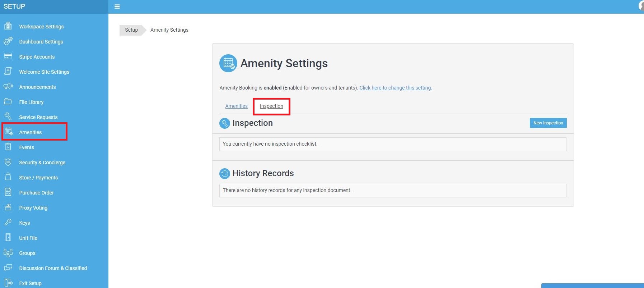This screenshot has height=288, width=644.
Task: Open Events in the sidebar menu
Action: [x=27, y=147]
